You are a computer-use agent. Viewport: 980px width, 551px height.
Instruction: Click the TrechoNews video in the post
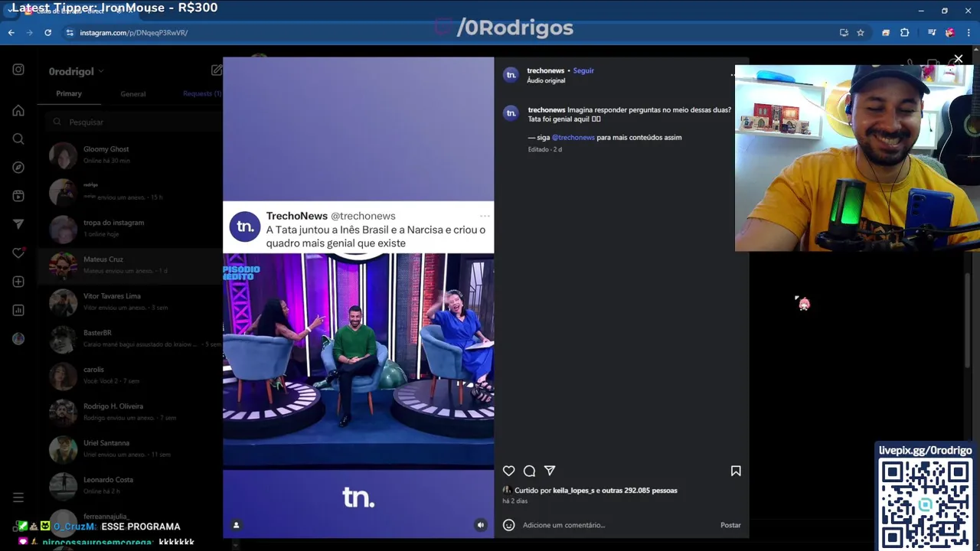point(358,297)
